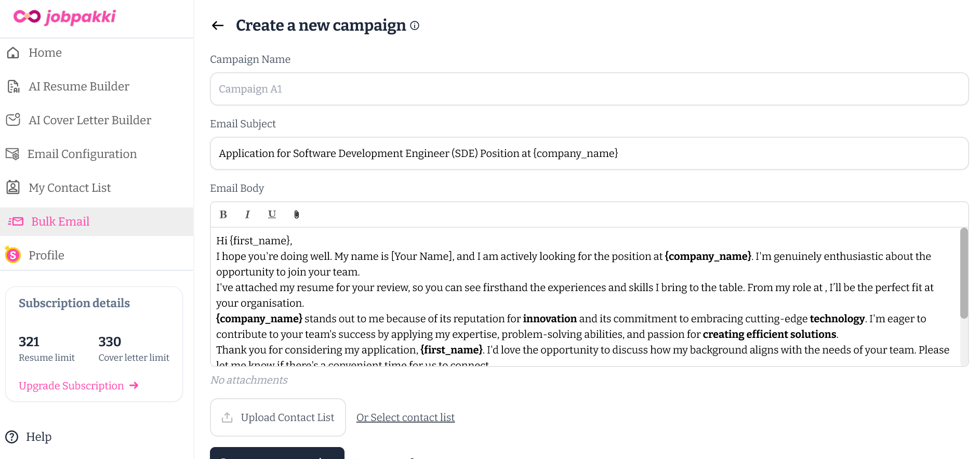Open the Home page
This screenshot has height=459, width=980.
point(45,53)
